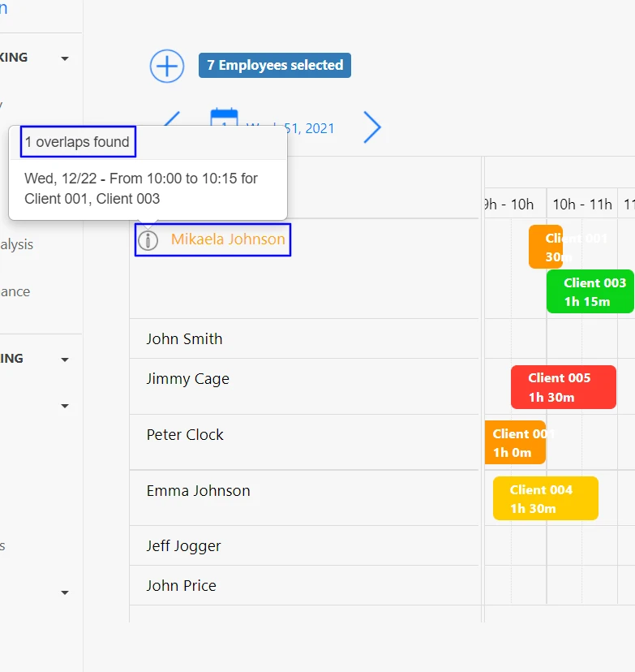This screenshot has width=635, height=672.
Task: Select the yellow Client 004 booking block
Action: click(x=545, y=498)
